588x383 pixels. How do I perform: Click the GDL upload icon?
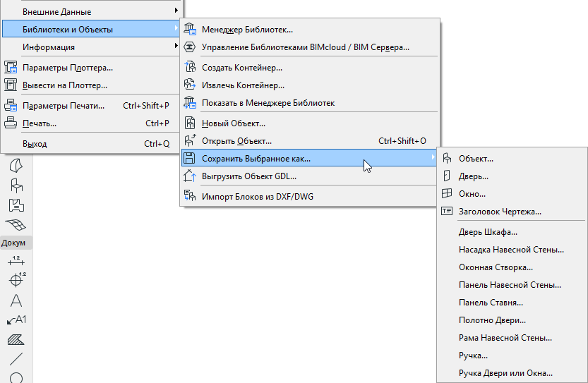(190, 176)
